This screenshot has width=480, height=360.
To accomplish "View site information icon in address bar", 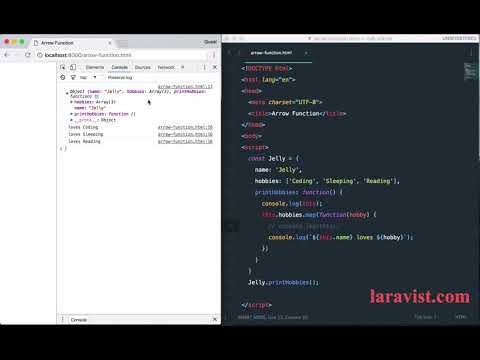I will pos(40,55).
